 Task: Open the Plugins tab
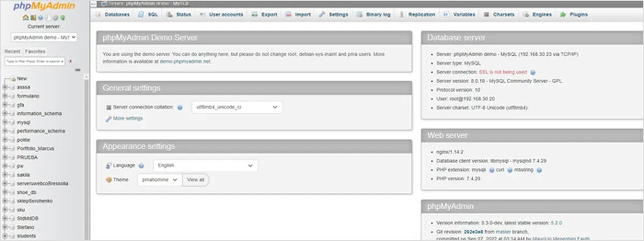[x=574, y=14]
